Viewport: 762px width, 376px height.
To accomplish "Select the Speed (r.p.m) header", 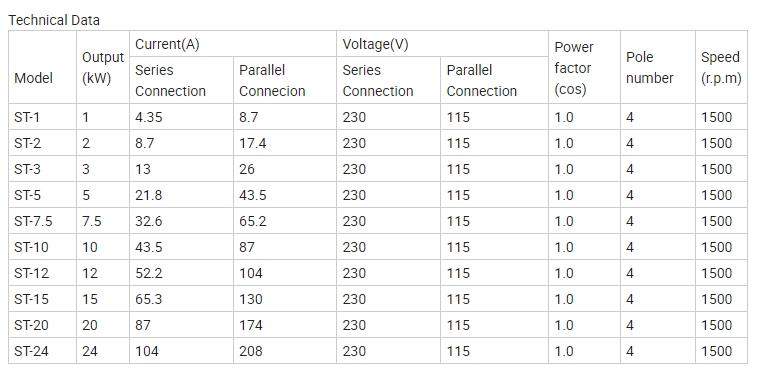I will point(721,68).
